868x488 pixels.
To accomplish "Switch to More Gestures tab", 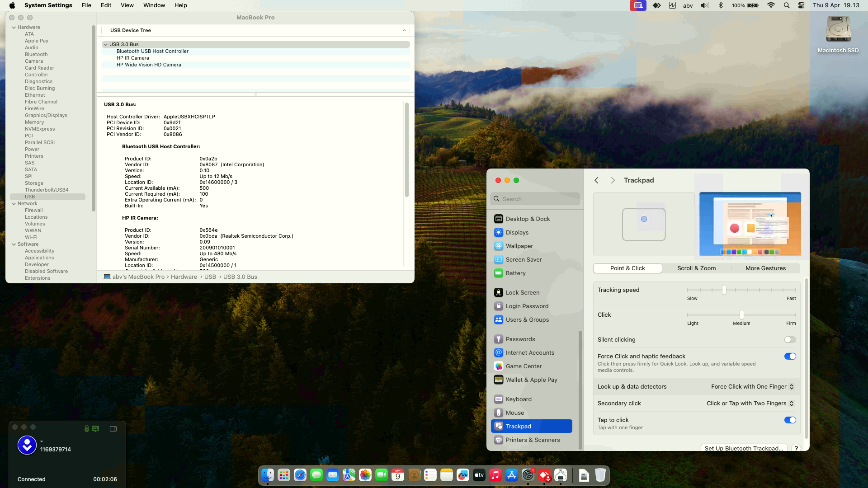I will click(x=765, y=268).
